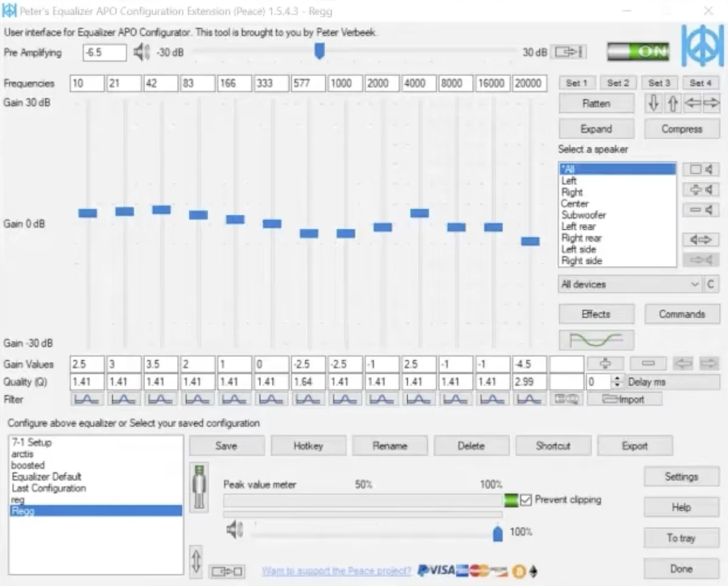Click the arrow button right of 30 dB

[568, 53]
